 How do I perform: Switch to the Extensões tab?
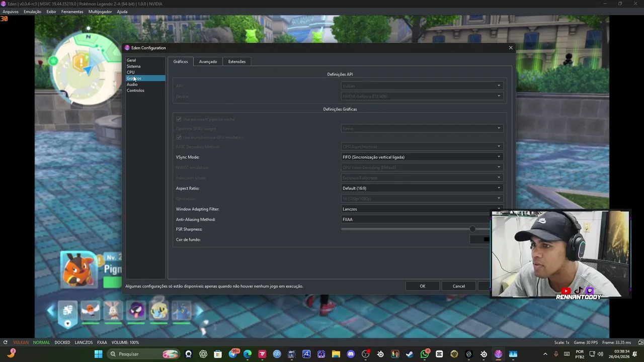coord(237,61)
